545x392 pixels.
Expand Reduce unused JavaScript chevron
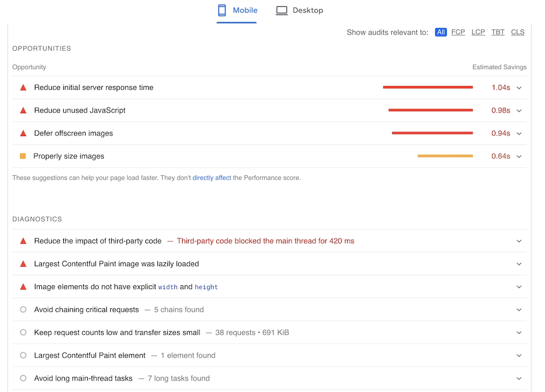click(519, 111)
